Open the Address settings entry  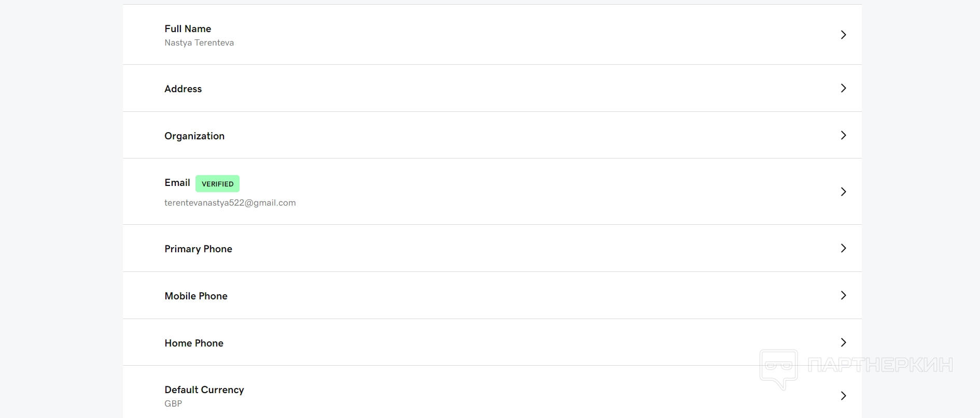183,89
